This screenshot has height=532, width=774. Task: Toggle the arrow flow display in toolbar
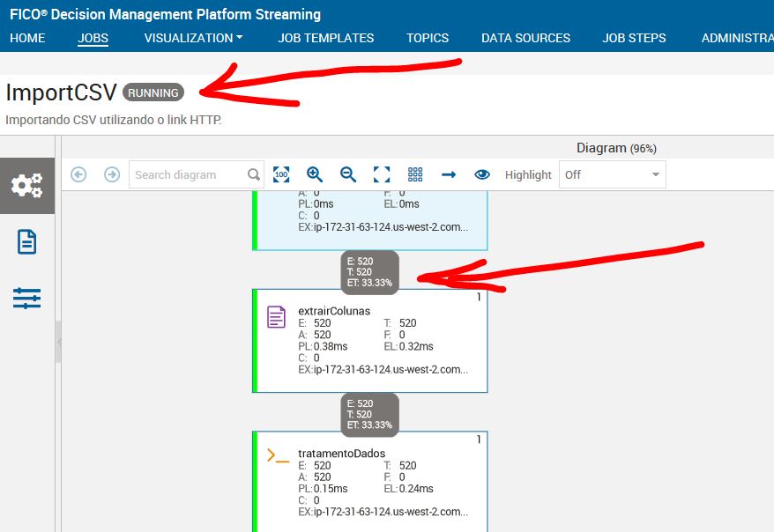(x=449, y=174)
